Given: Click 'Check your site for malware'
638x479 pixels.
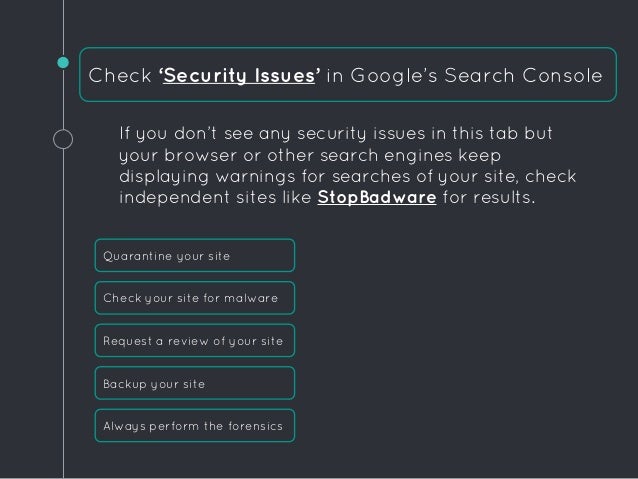Looking at the screenshot, I should pyautogui.click(x=195, y=298).
